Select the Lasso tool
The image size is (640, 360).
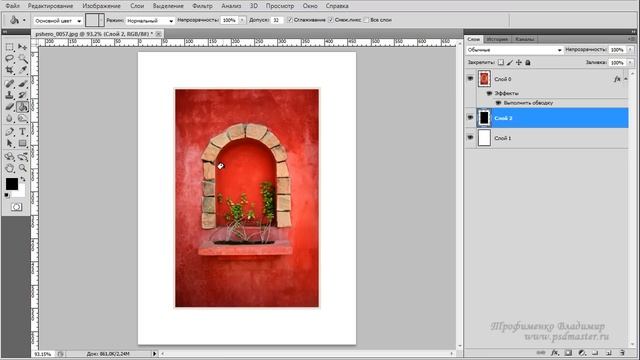coord(9,59)
